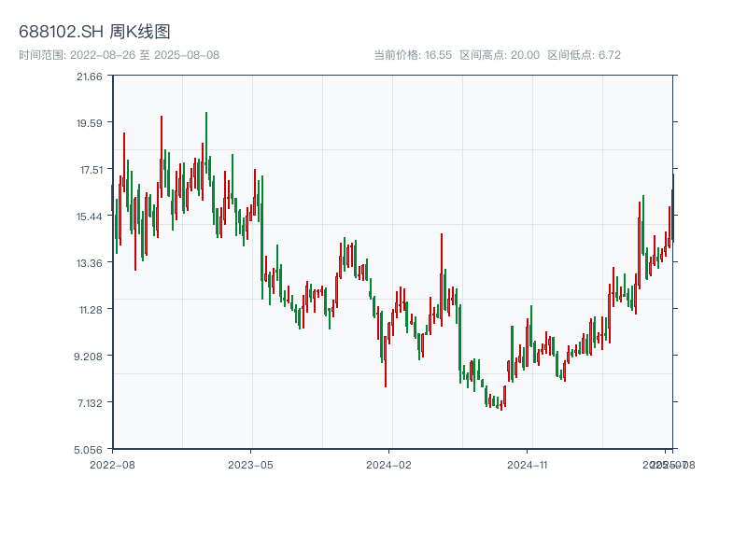This screenshot has width=747, height=560.
Task: Select the time range text 2022-08-26 至 2025-08-08
Action: 145,55
